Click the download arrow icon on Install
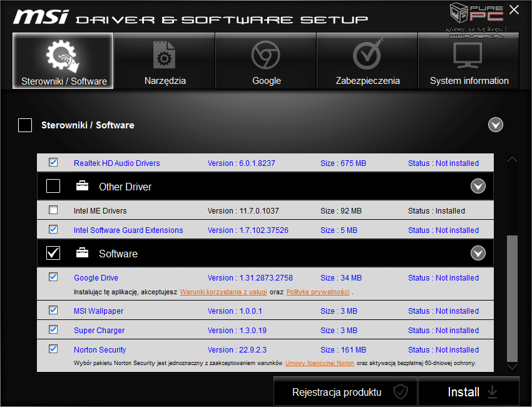The image size is (532, 407). pos(492,392)
